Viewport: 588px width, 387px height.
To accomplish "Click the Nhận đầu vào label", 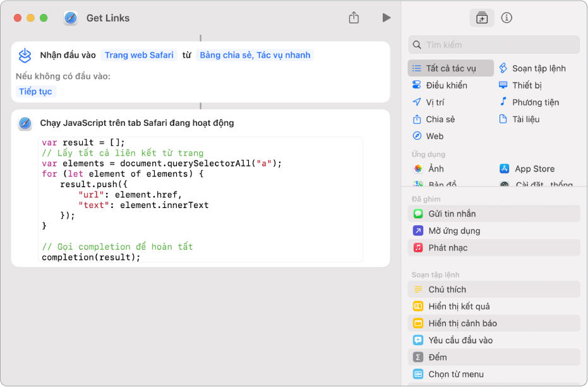I will click(68, 55).
